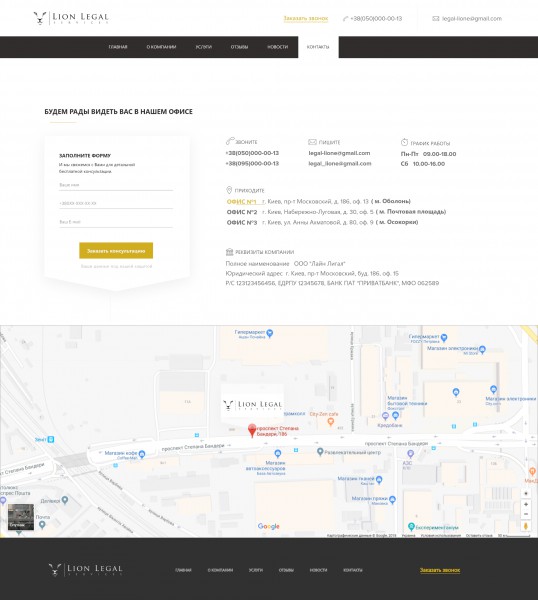Click the Lion Legal logo in the header
Image resolution: width=538 pixels, height=600 pixels.
71,18
